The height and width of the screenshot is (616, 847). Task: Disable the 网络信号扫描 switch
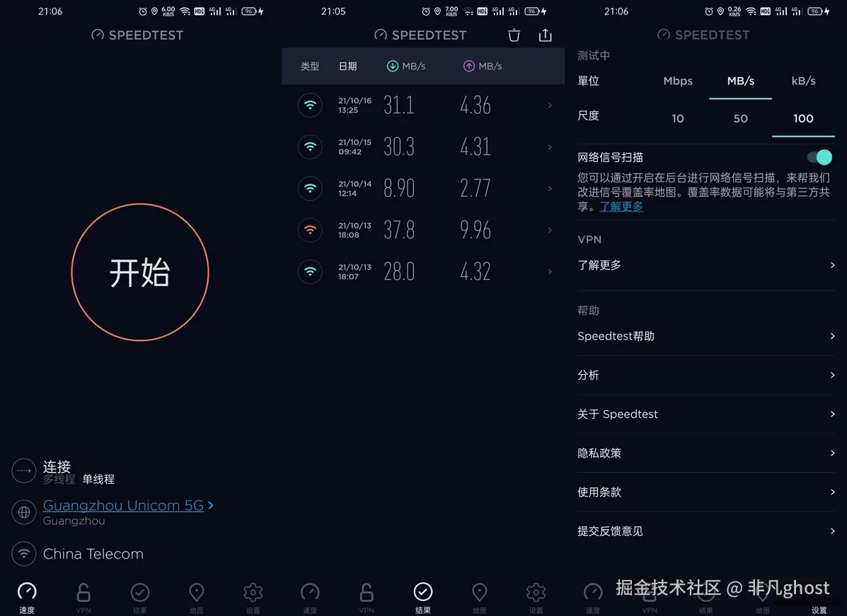click(x=819, y=157)
